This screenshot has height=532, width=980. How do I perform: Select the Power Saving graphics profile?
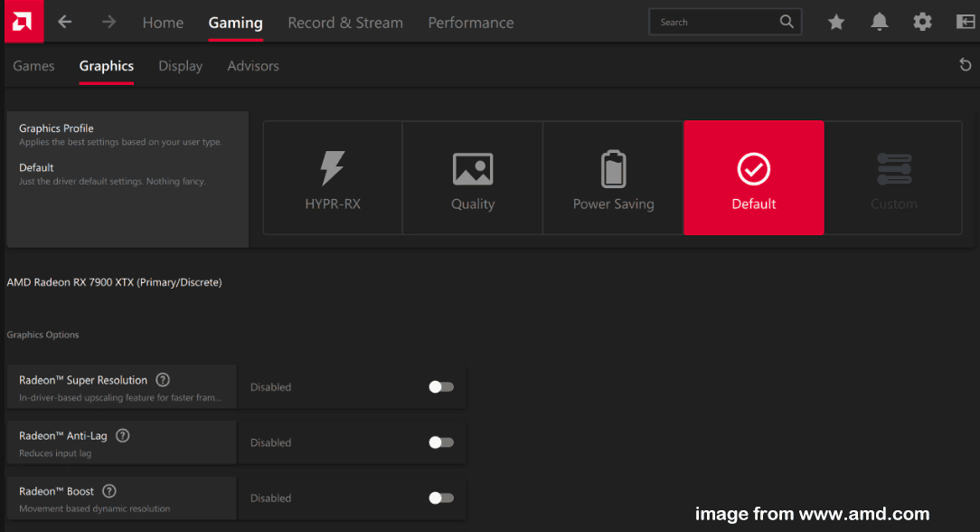[613, 176]
